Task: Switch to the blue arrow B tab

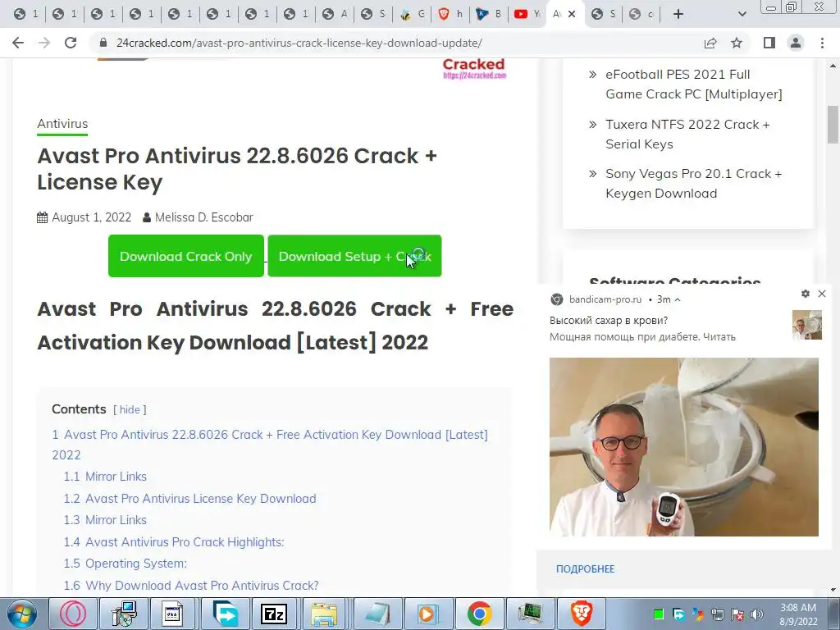Action: point(489,14)
